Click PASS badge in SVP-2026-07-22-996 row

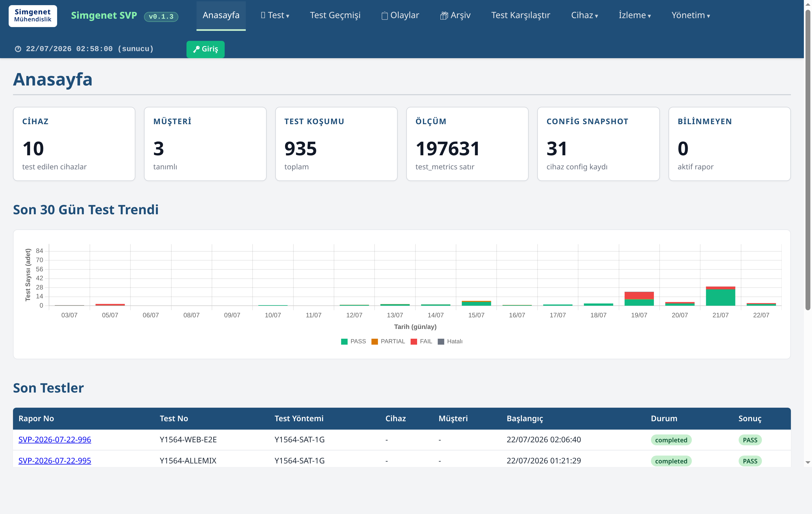point(750,440)
